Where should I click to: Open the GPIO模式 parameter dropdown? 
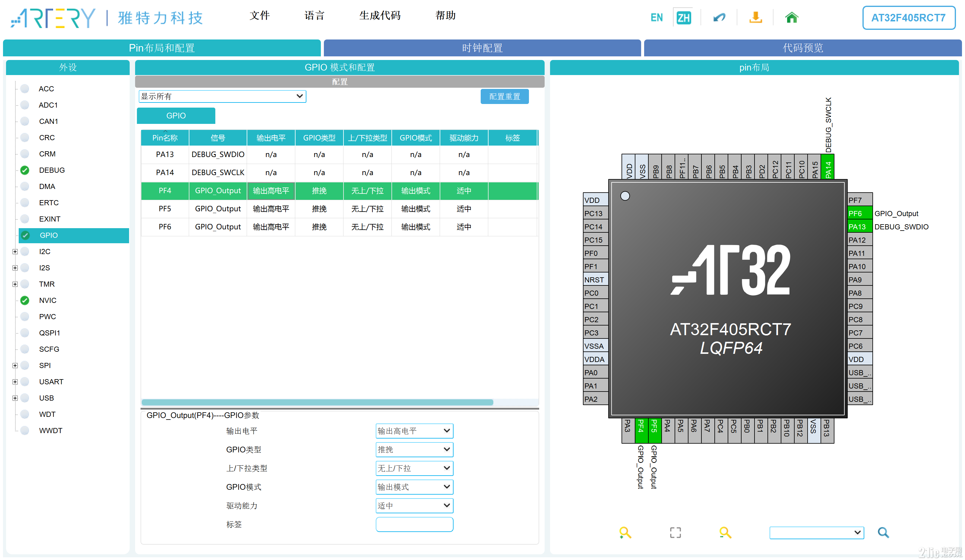pos(414,487)
